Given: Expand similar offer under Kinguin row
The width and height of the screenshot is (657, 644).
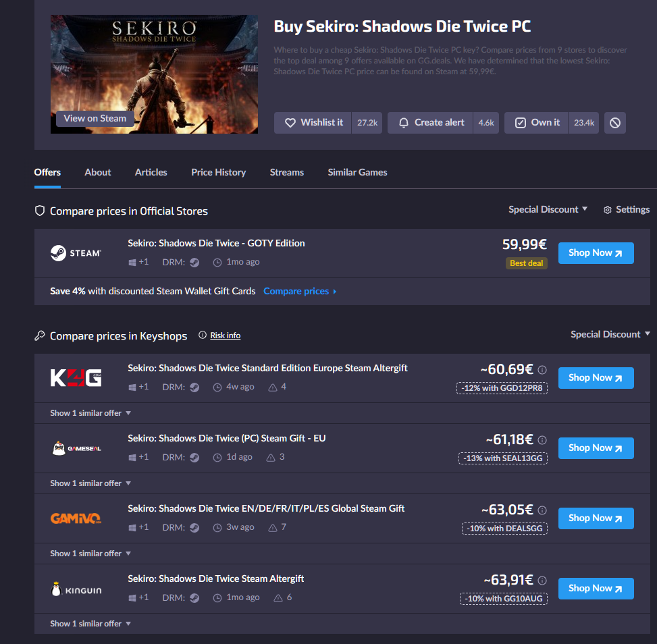Looking at the screenshot, I should [x=90, y=624].
